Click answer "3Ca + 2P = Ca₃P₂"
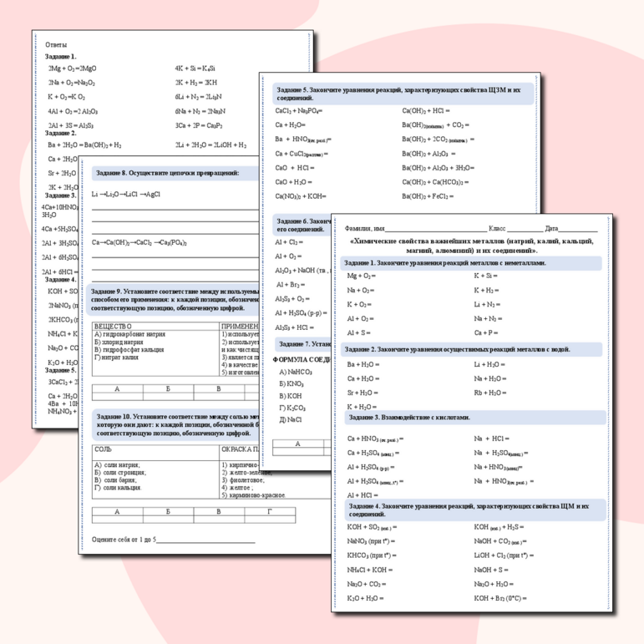Screen dimensions: 644x644 [199, 125]
